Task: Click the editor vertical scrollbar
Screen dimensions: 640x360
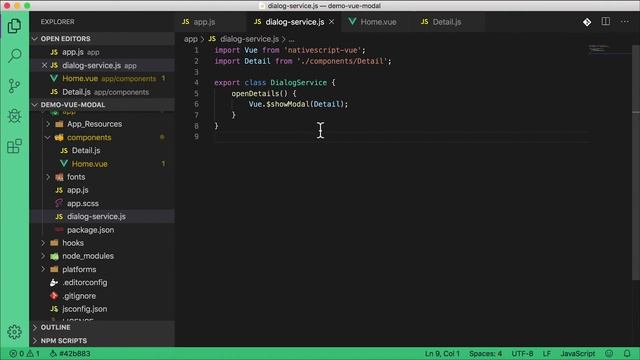Action: 636,162
